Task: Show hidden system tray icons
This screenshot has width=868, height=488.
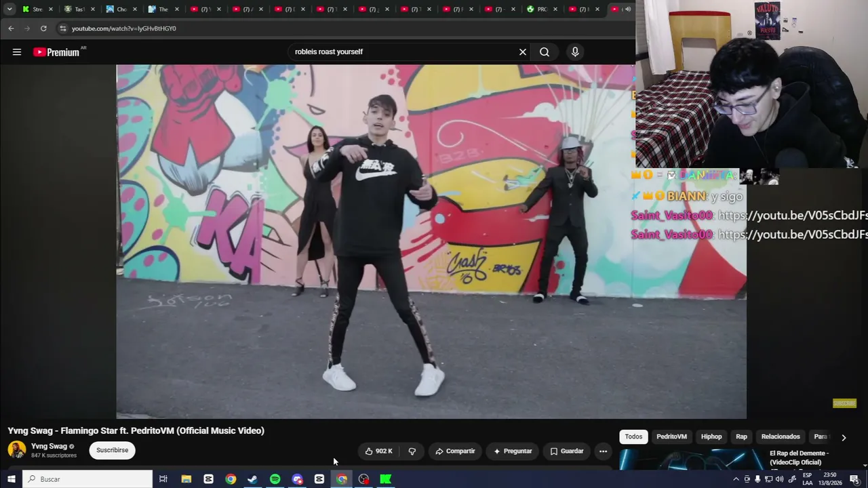Action: pos(736,479)
